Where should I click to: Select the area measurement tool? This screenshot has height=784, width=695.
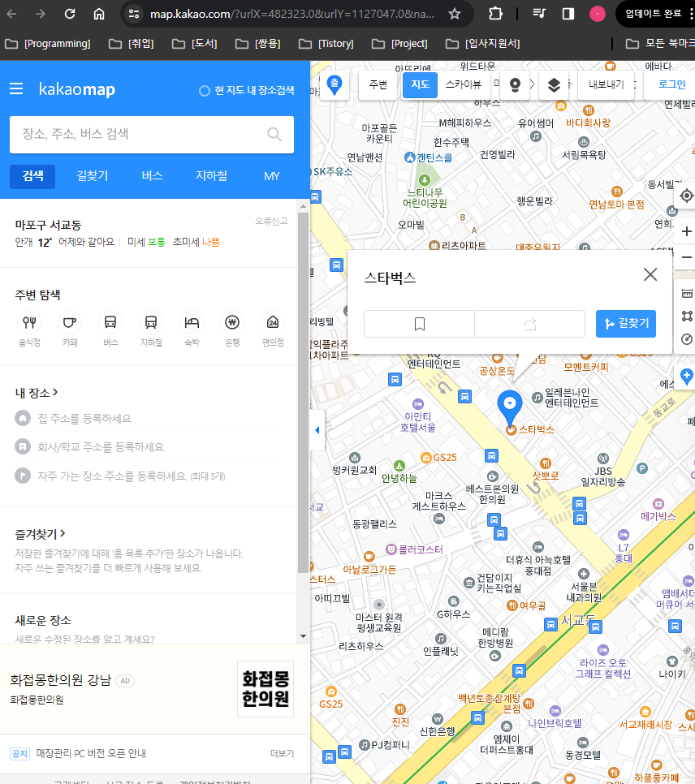tap(687, 316)
